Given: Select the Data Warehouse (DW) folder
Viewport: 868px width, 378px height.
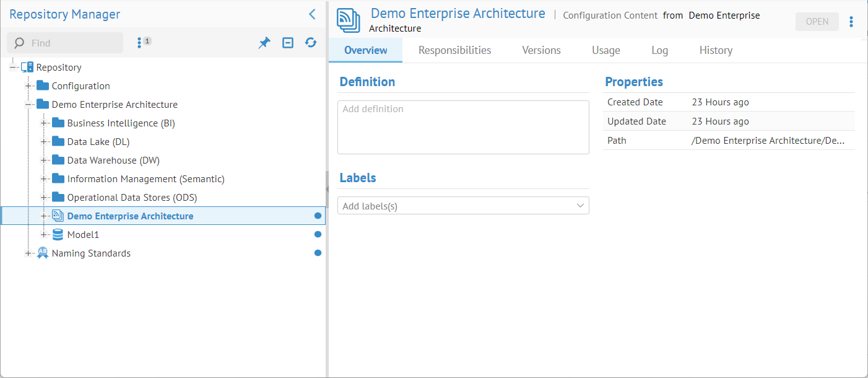Looking at the screenshot, I should click(113, 160).
